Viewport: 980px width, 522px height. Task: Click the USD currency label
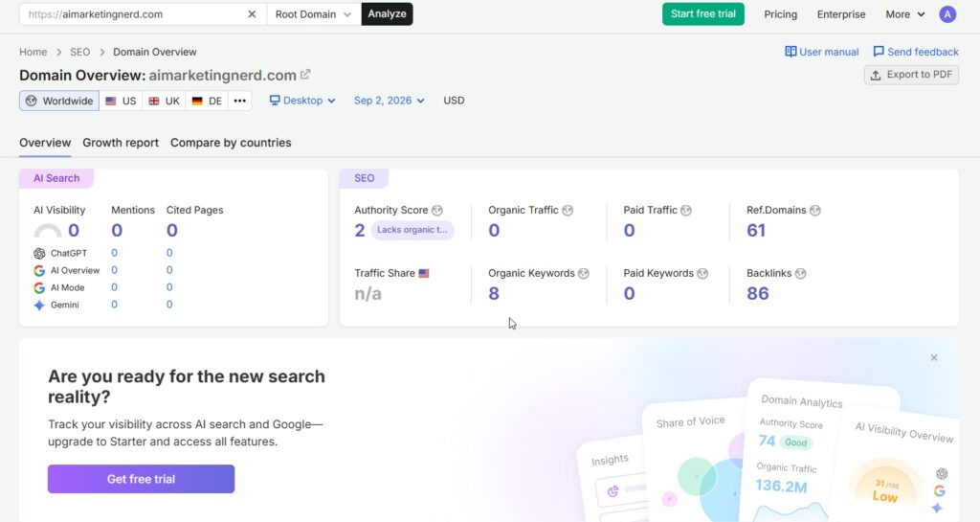pyautogui.click(x=454, y=101)
